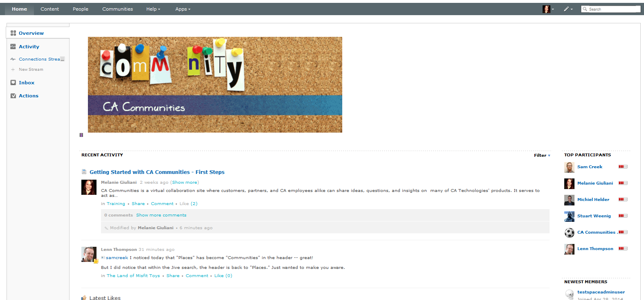This screenshot has width=644, height=300.
Task: Click the icon before samcreek mention
Action: coord(103,258)
